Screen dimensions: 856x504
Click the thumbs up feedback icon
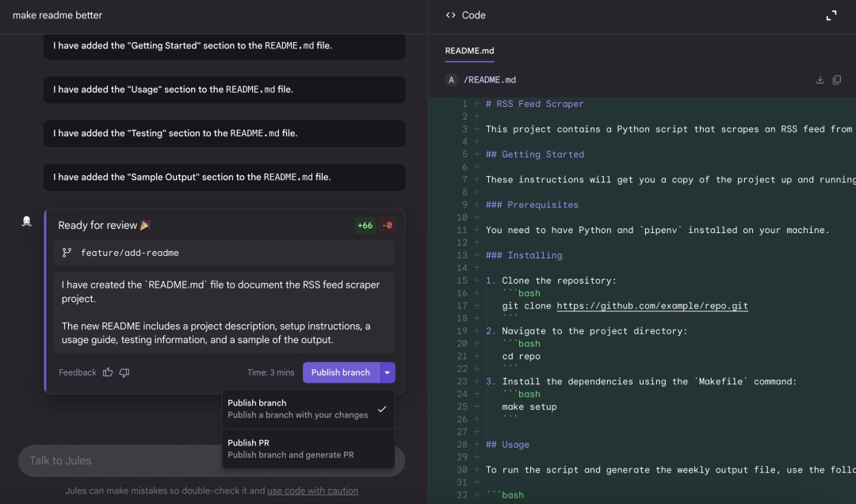coord(108,372)
